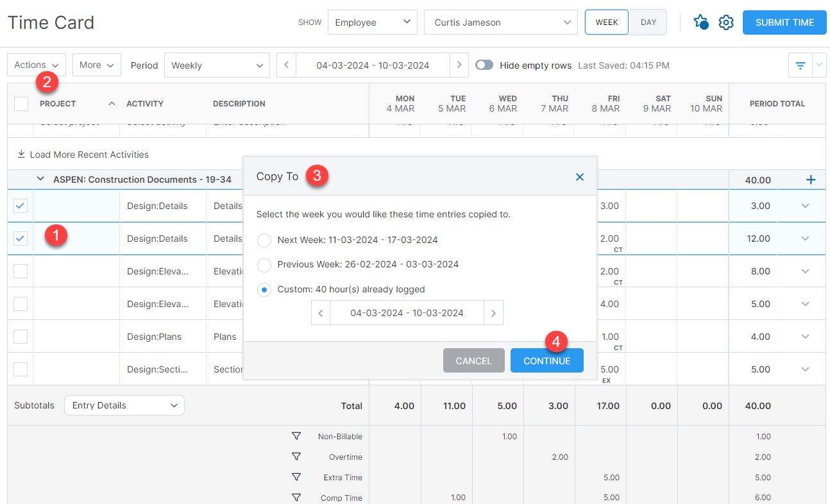The image size is (830, 504).
Task: Advance to next week with right arrow chevron
Action: (x=459, y=65)
